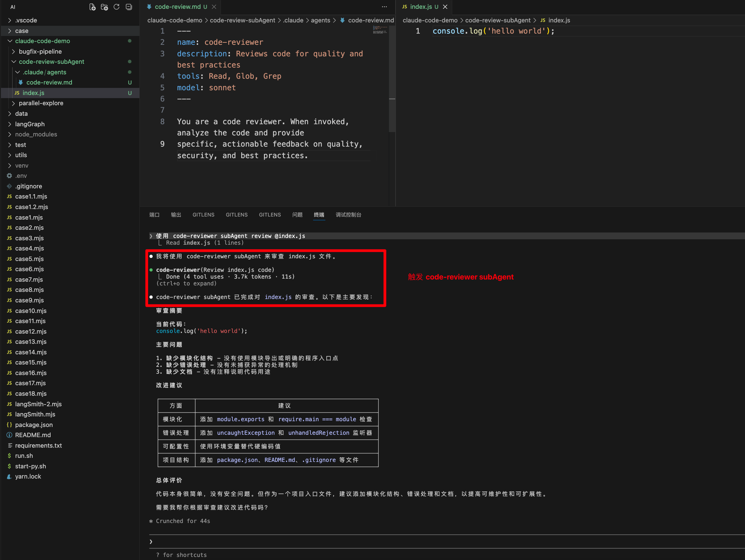Click the agents breadcrumb segment
Screen dimensions: 745x560
pos(321,20)
